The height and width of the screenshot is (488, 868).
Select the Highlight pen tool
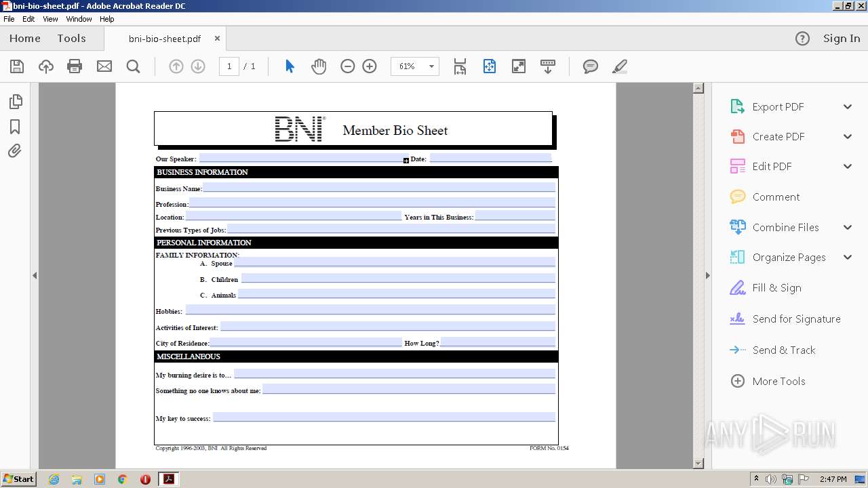(x=619, y=66)
